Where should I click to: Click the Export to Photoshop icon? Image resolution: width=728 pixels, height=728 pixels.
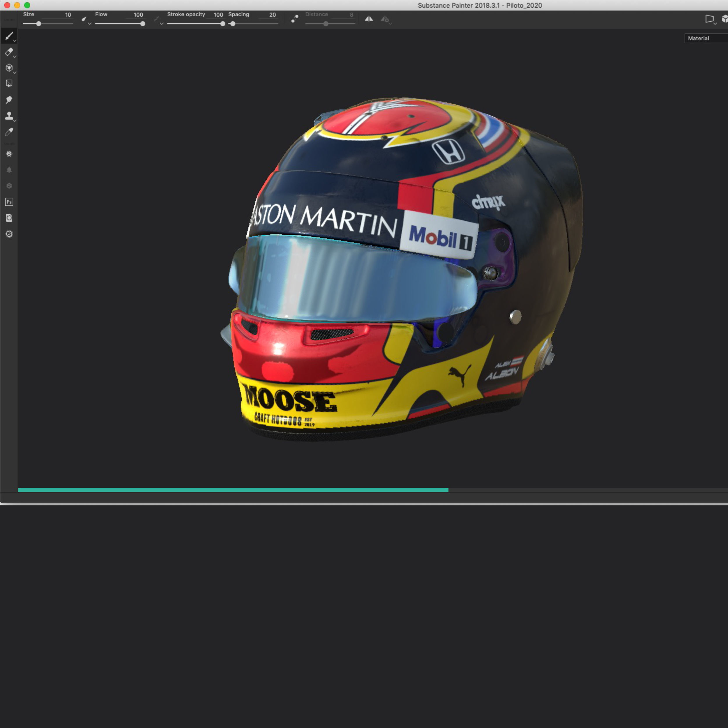click(x=9, y=202)
